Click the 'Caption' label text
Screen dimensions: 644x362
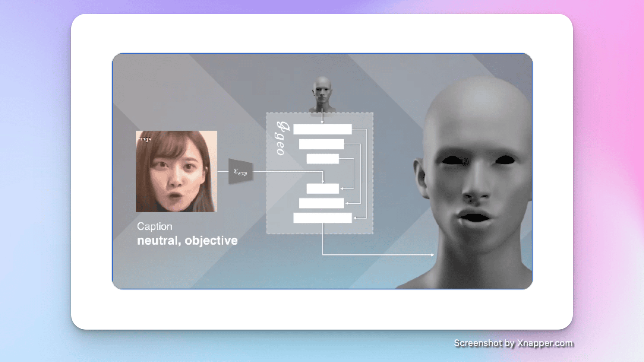point(154,226)
